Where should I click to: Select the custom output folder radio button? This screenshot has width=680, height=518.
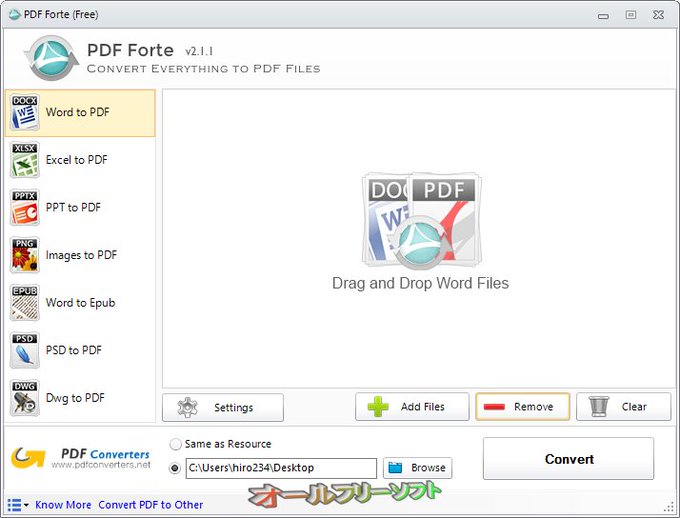[x=175, y=468]
